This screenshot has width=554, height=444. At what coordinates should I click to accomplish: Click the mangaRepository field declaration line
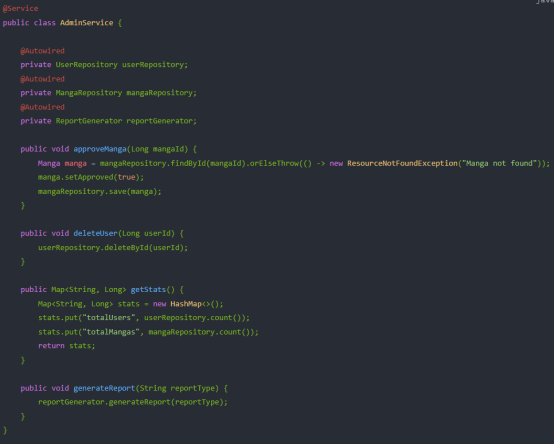point(108,93)
